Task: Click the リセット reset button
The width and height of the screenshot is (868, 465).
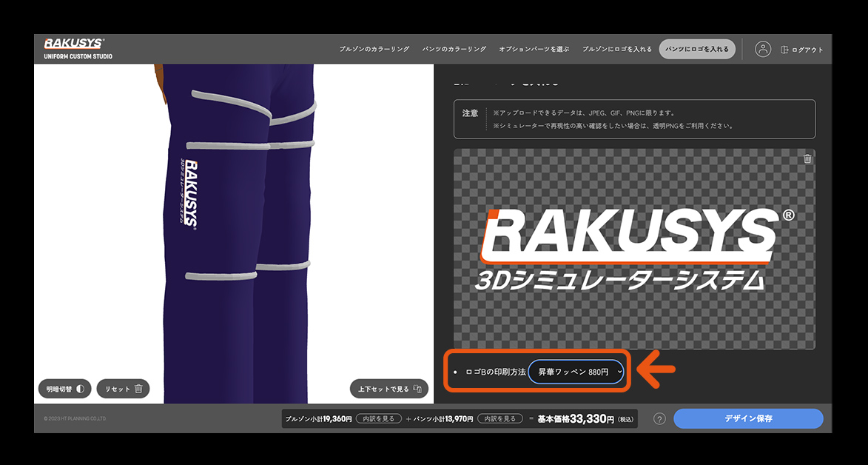Action: (x=123, y=389)
